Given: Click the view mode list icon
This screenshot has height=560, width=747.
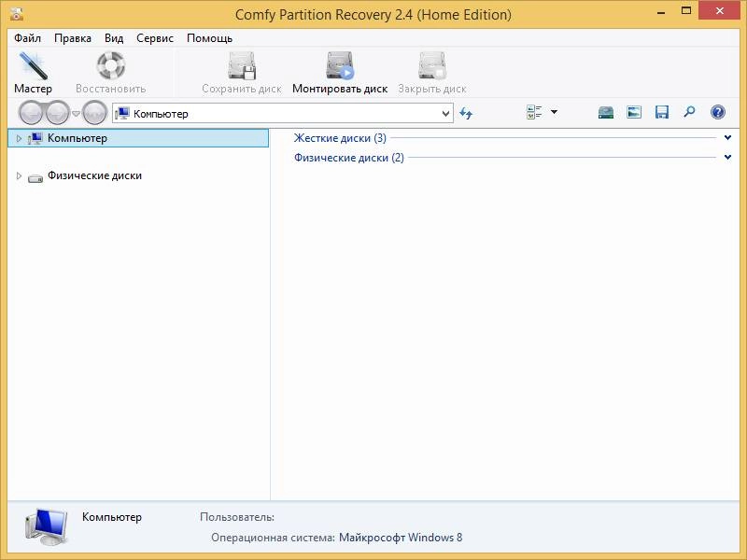Looking at the screenshot, I should pos(534,112).
